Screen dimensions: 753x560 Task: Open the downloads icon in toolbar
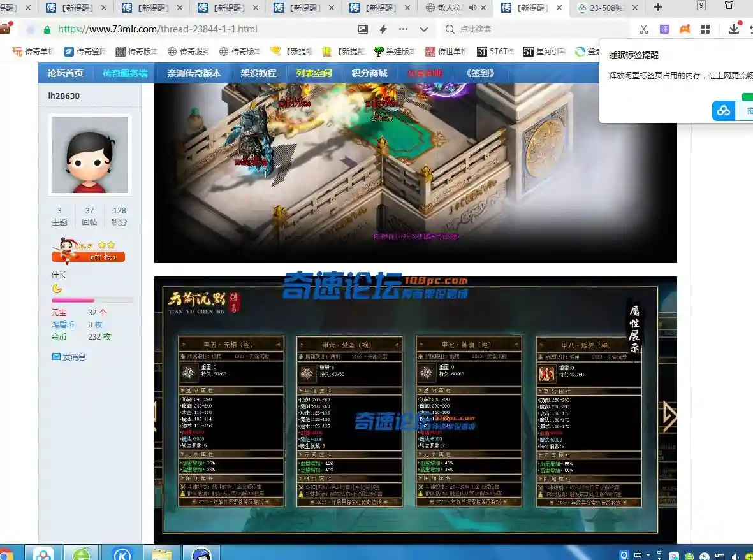[x=734, y=29]
